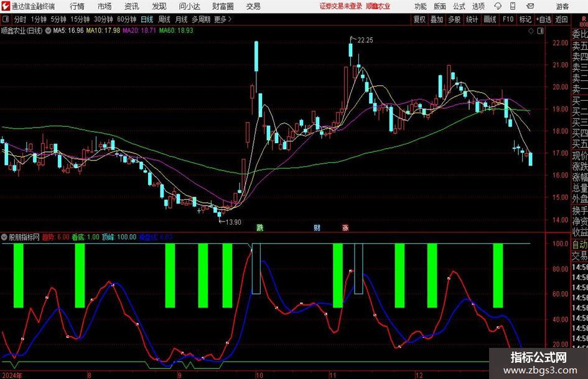The height and width of the screenshot is (379, 588).
Task: Open 多周期 multi-period view
Action: [x=201, y=19]
